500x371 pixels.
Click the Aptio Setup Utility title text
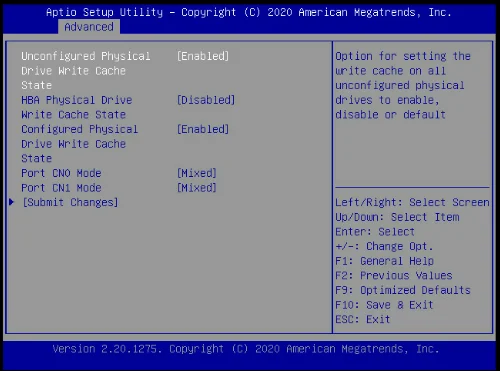[249, 12]
